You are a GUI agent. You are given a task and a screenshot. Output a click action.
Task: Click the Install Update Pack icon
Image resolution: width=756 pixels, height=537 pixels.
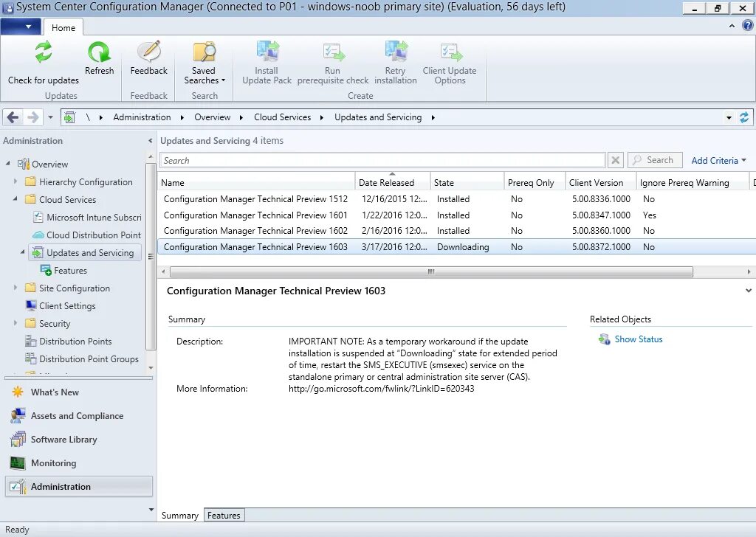click(267, 52)
